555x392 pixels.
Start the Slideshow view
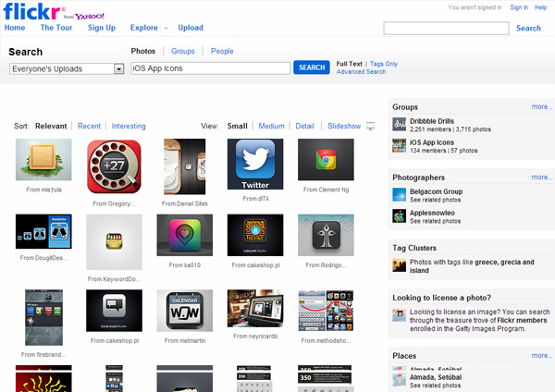(x=344, y=126)
